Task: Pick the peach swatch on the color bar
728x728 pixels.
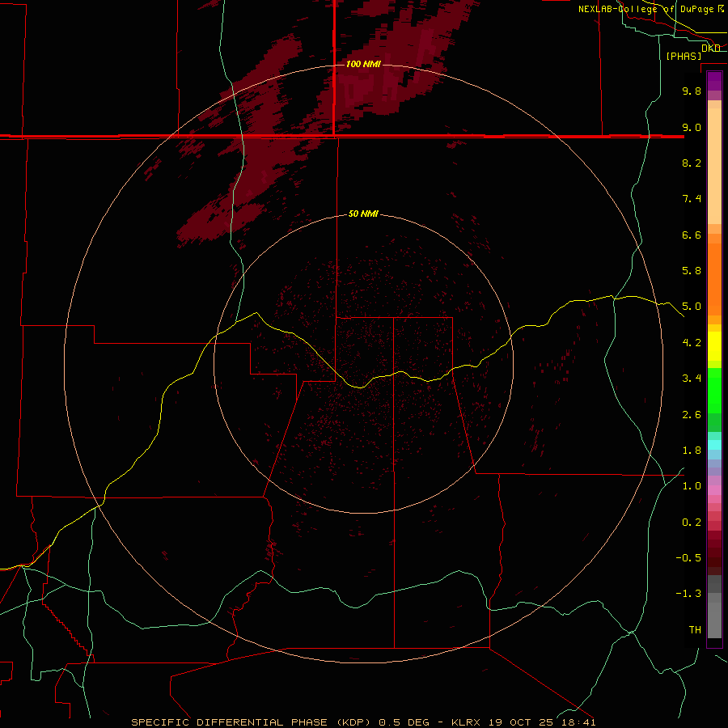Action: [x=714, y=167]
